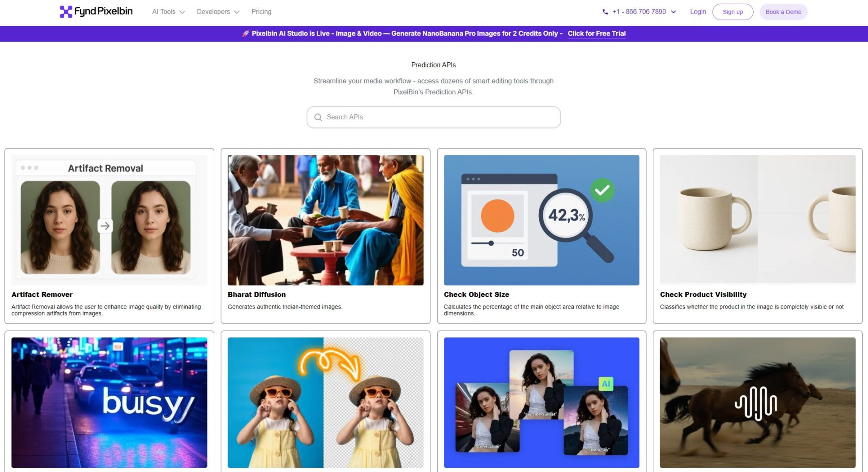This screenshot has height=472, width=868.
Task: Open the phone number dropdown chevron
Action: pos(673,12)
